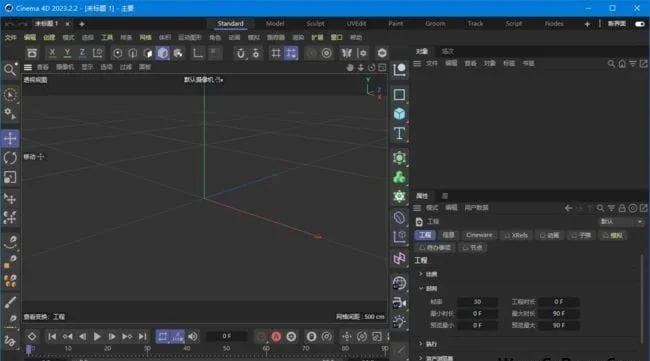The height and width of the screenshot is (361, 650).
Task: Play the animation forward
Action: [97, 337]
